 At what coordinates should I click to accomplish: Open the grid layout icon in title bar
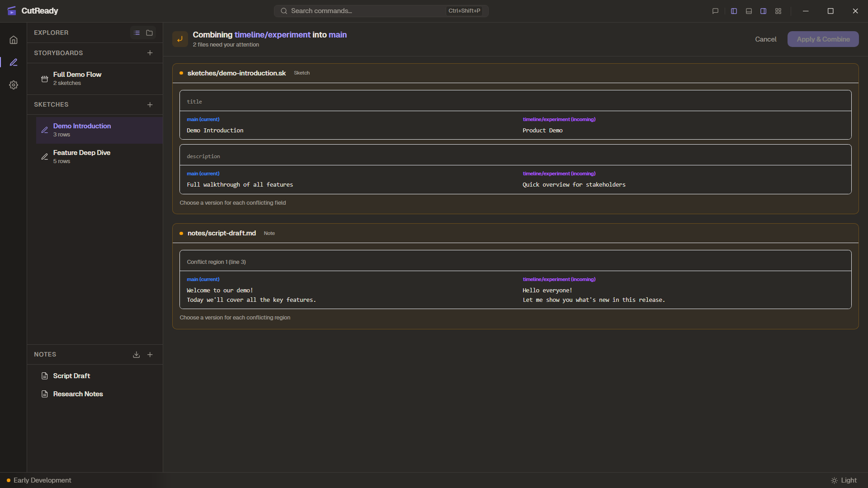click(x=778, y=11)
